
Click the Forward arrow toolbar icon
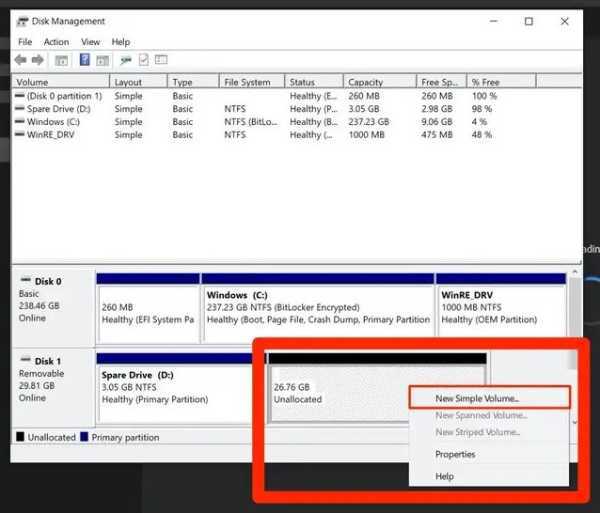[x=38, y=60]
